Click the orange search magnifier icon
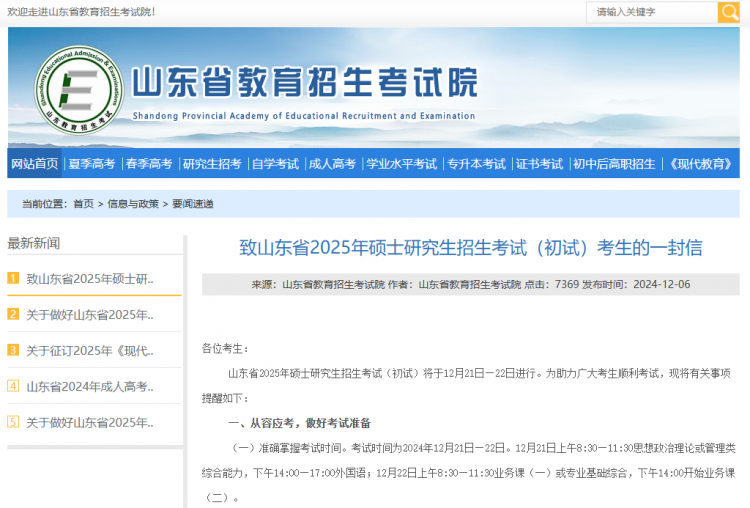The height and width of the screenshot is (508, 750). click(x=728, y=12)
